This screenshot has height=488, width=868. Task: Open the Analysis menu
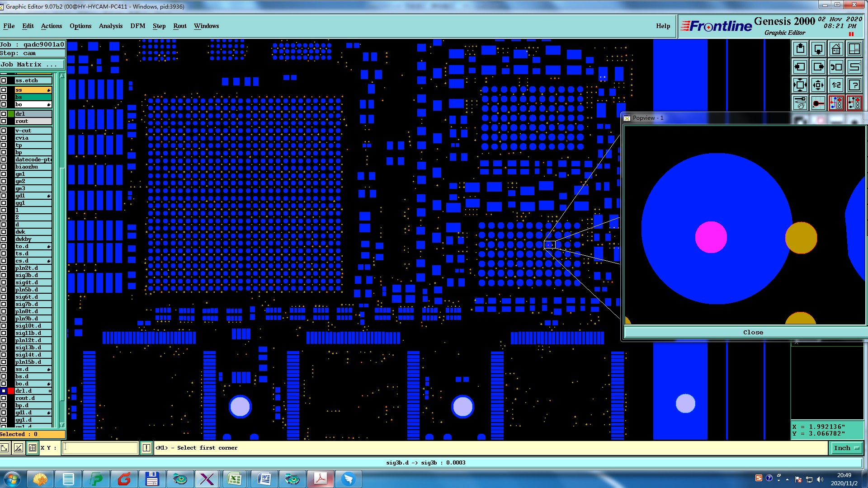pos(110,26)
